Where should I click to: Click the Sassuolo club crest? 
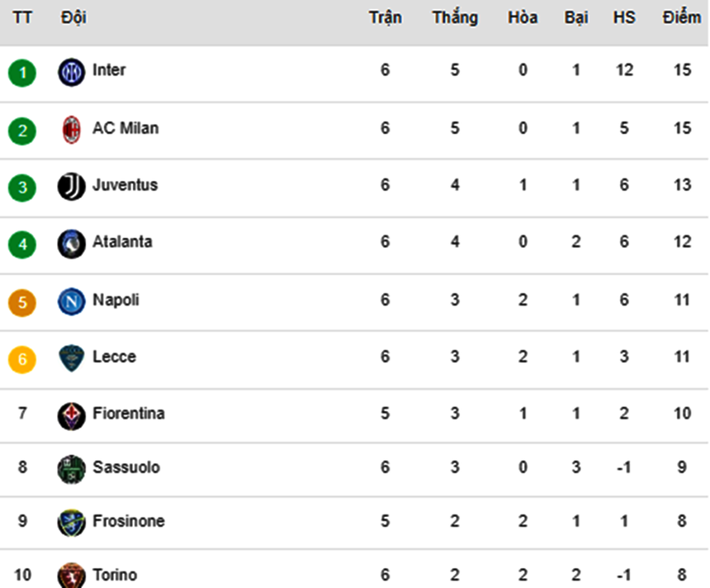pyautogui.click(x=72, y=469)
